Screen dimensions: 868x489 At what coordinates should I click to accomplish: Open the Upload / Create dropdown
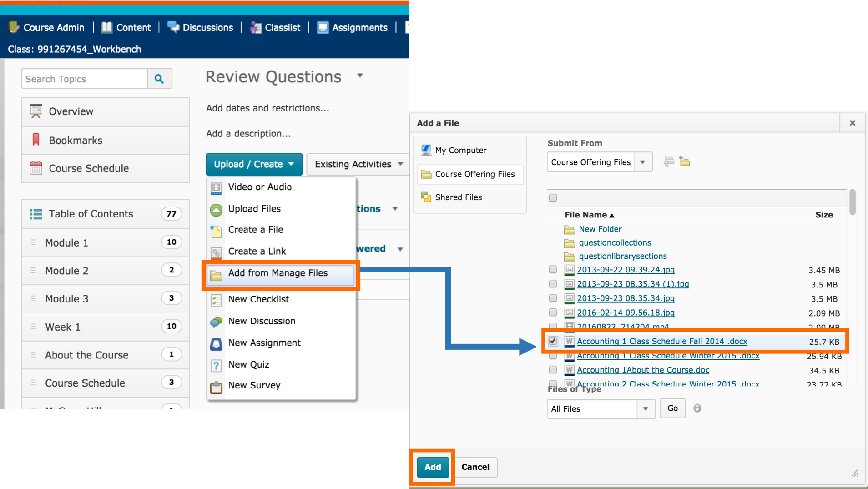(254, 164)
